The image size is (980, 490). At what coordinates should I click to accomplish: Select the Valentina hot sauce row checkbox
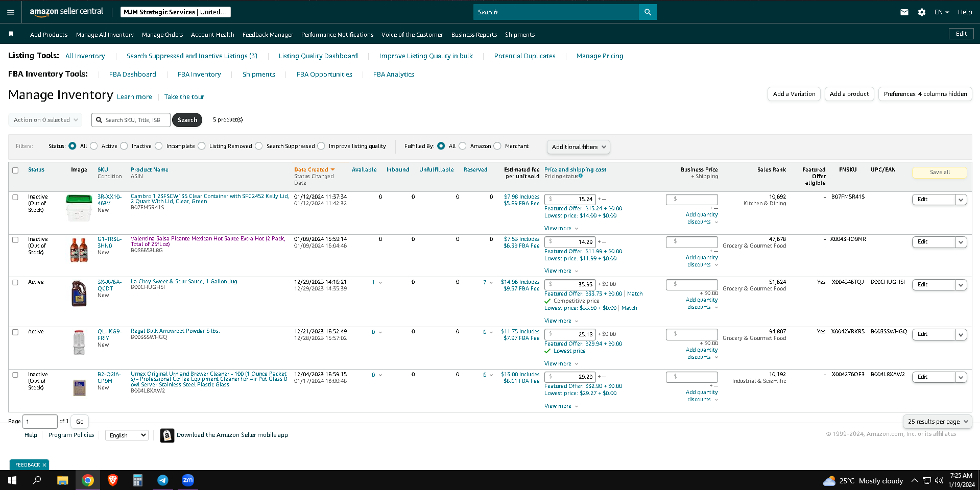pos(15,240)
